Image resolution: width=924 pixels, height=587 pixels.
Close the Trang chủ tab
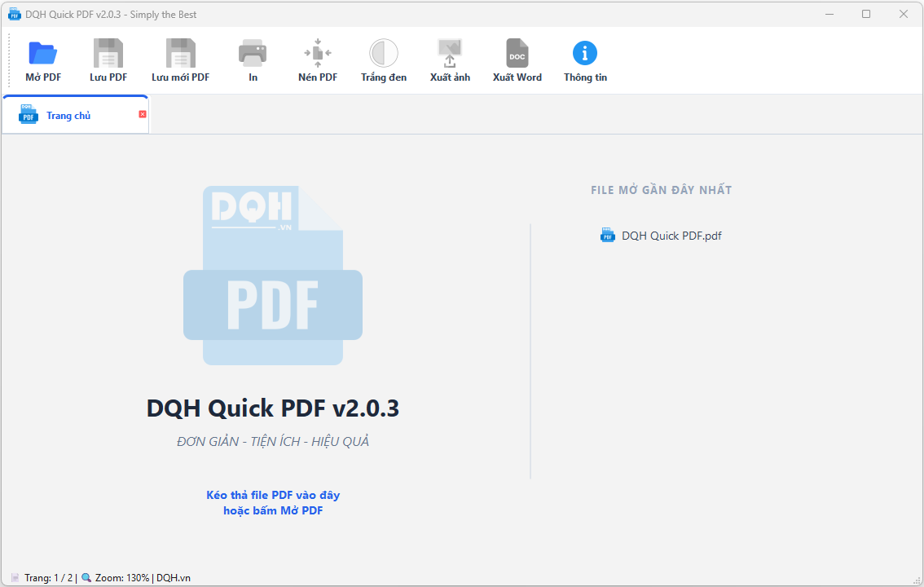tap(143, 114)
